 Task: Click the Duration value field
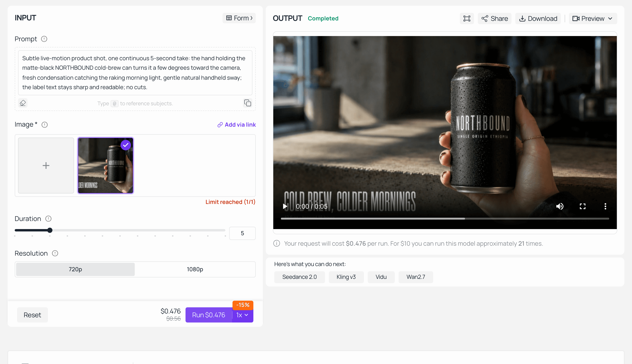tap(242, 233)
